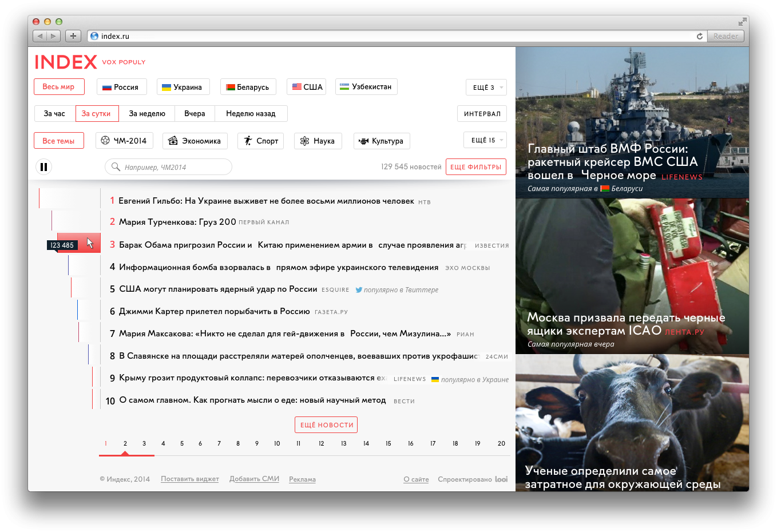Click the Экономика briefcase icon
The width and height of the screenshot is (777, 532).
coord(173,141)
